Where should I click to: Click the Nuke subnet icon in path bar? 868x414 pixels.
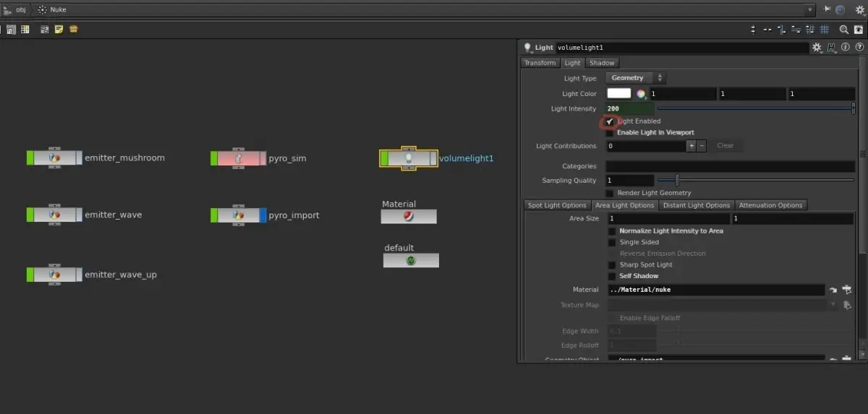tap(42, 10)
